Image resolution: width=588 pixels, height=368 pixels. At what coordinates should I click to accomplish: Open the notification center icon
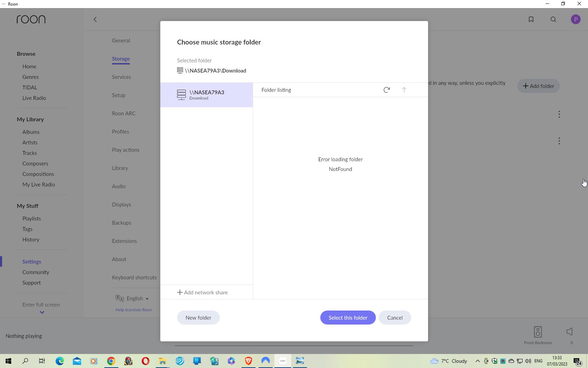coord(577,361)
